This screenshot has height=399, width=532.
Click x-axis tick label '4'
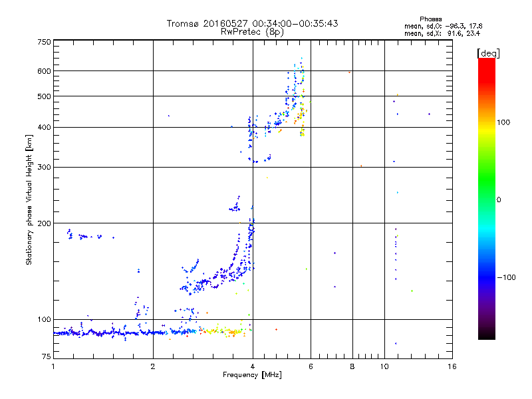tap(253, 366)
